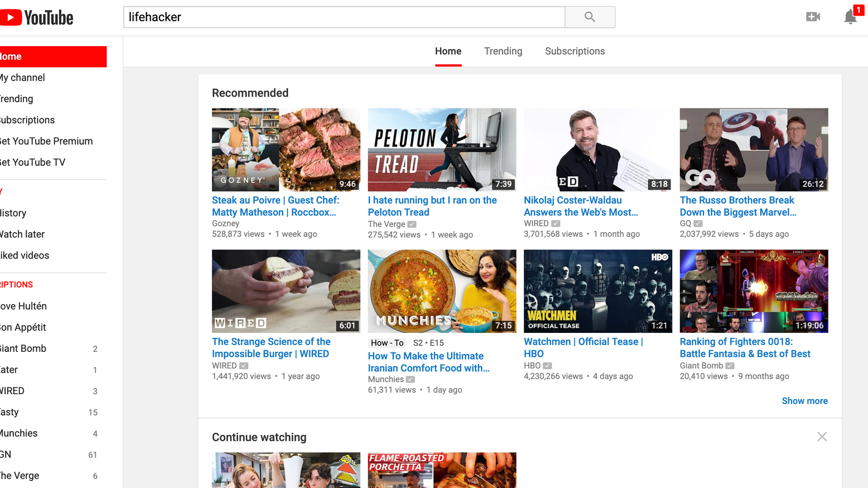Click title 'Nikolaj Coster-Waldau Answers the Web's Most'
Image resolution: width=868 pixels, height=488 pixels.
[x=581, y=206]
